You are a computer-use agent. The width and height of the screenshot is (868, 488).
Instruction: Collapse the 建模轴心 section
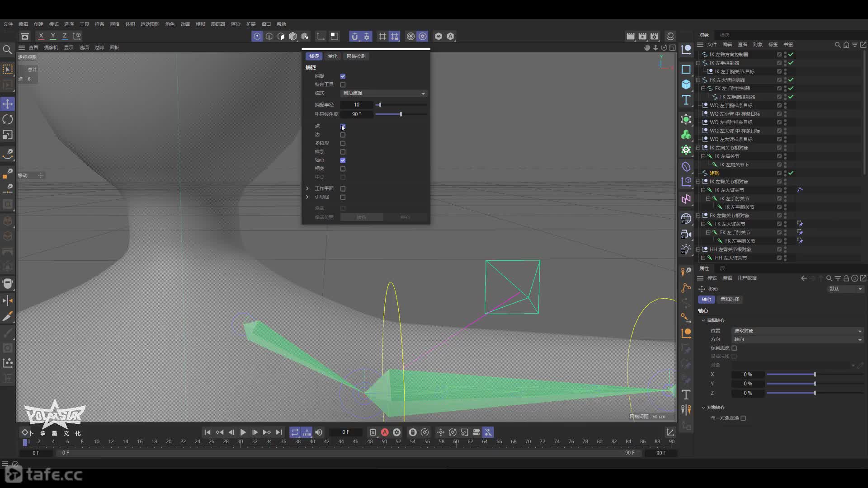(703, 320)
